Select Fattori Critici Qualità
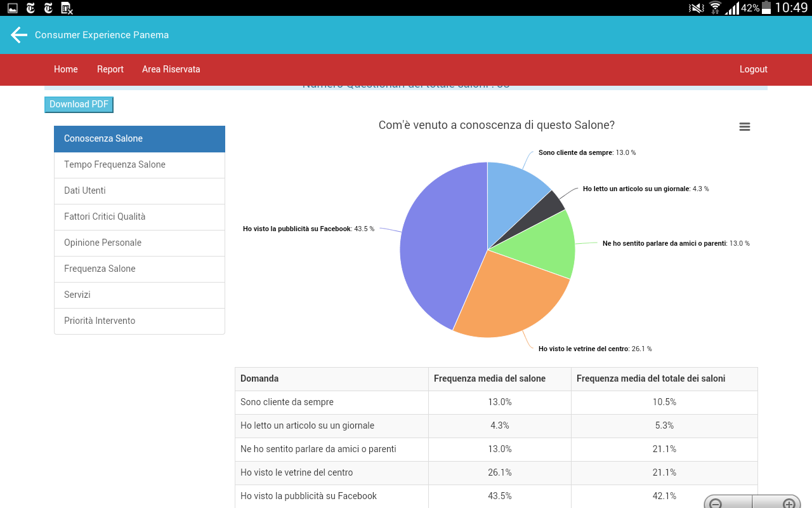Image resolution: width=812 pixels, height=508 pixels. [140, 217]
